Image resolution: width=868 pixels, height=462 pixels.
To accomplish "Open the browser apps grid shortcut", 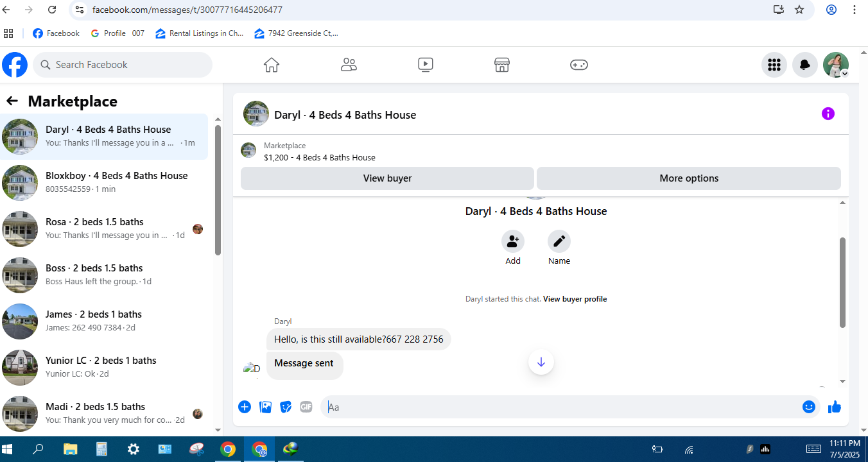I will point(8,33).
